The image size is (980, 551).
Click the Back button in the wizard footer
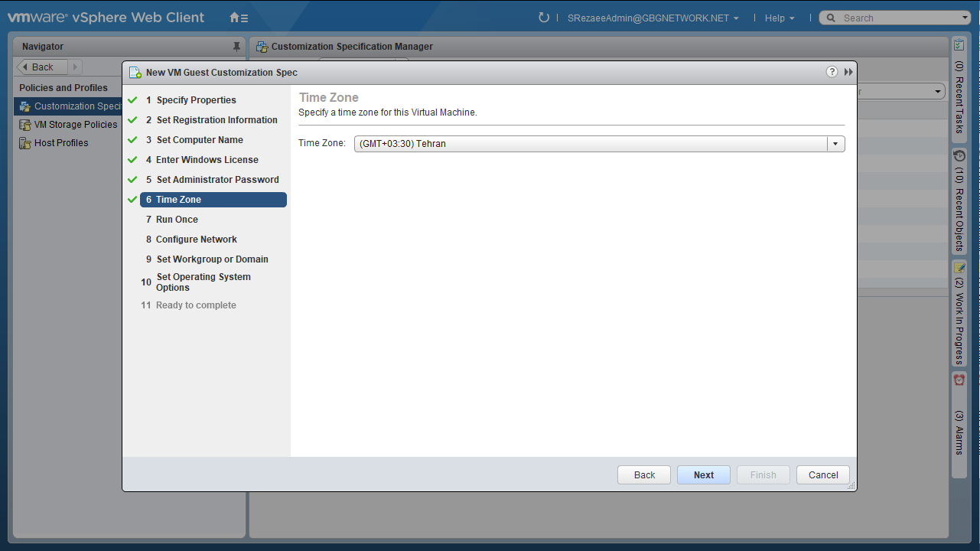pyautogui.click(x=644, y=475)
